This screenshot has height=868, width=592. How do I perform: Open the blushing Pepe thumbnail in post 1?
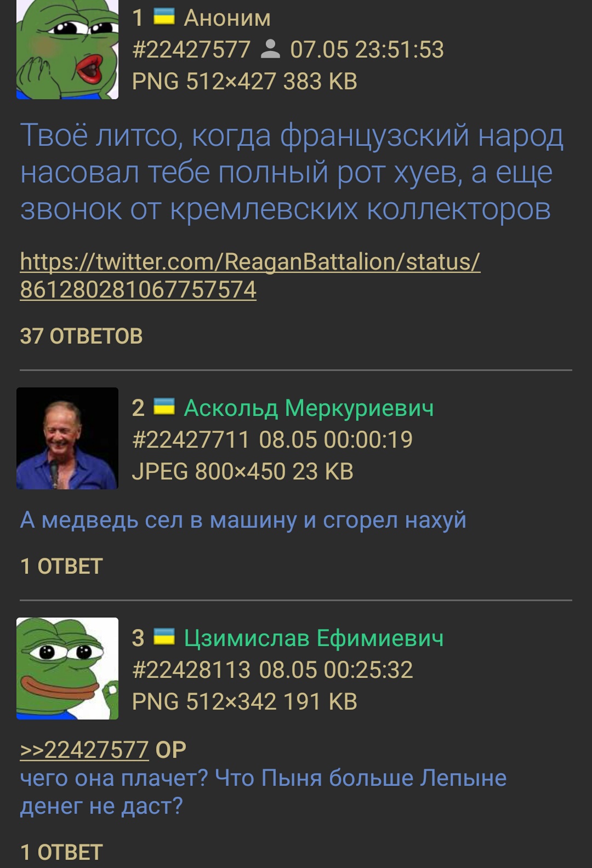tap(67, 49)
